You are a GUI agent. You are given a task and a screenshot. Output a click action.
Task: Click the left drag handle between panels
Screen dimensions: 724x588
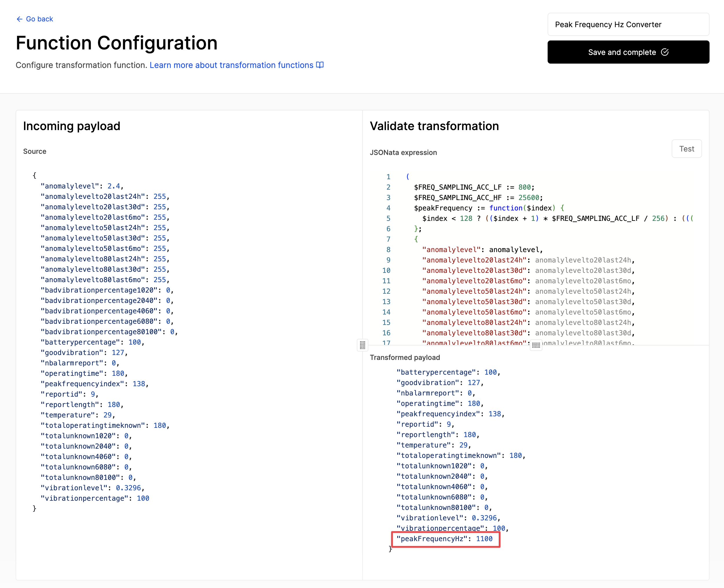pyautogui.click(x=362, y=345)
